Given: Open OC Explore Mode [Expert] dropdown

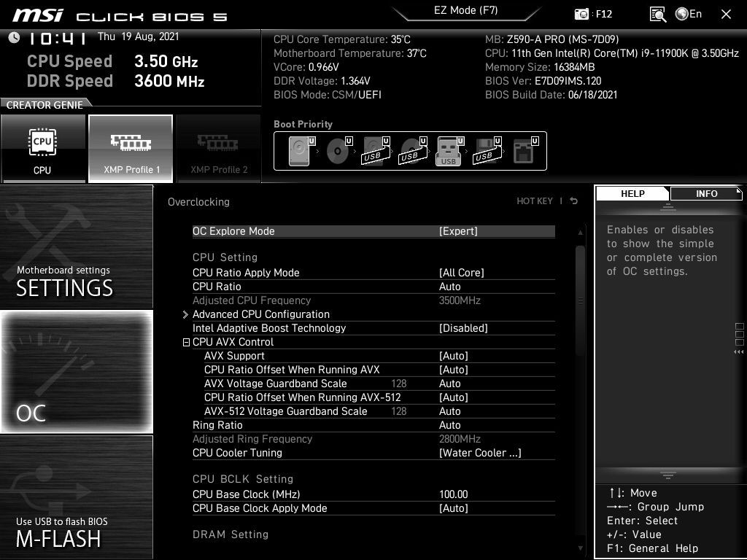Looking at the screenshot, I should pyautogui.click(x=373, y=231).
